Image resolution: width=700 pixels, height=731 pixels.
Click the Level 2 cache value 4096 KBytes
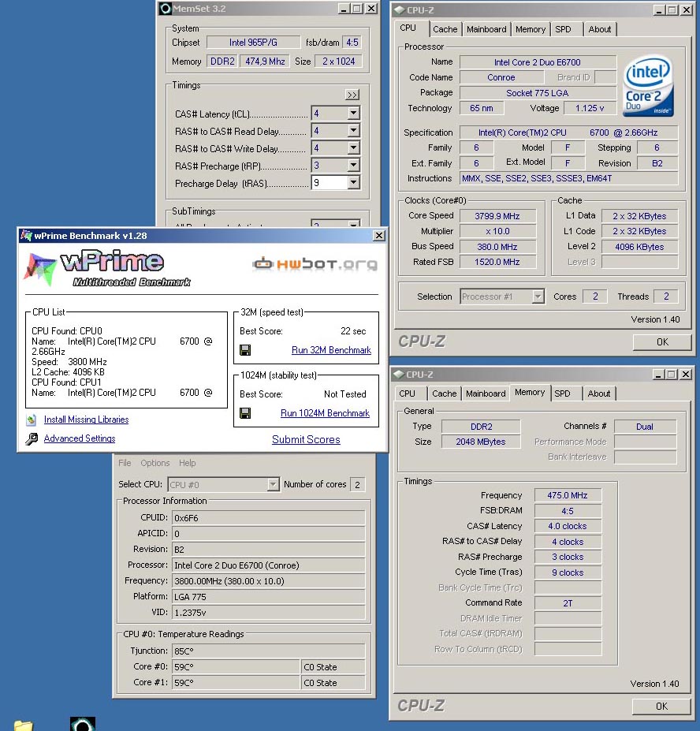point(639,247)
